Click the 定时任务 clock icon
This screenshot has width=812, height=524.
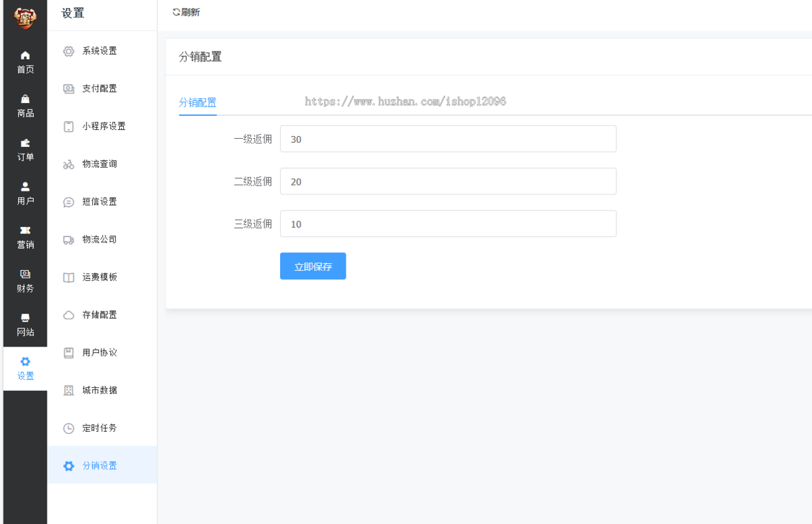tap(68, 429)
